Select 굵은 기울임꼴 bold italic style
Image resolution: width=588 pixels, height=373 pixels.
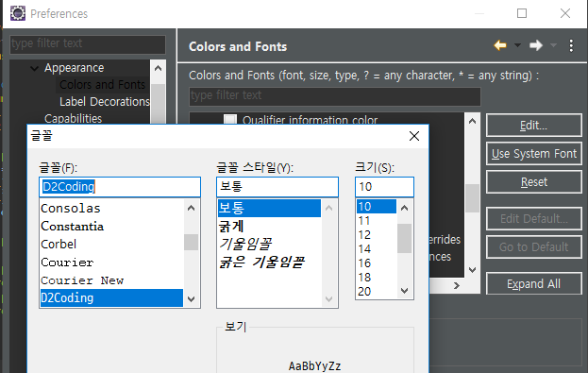click(269, 263)
